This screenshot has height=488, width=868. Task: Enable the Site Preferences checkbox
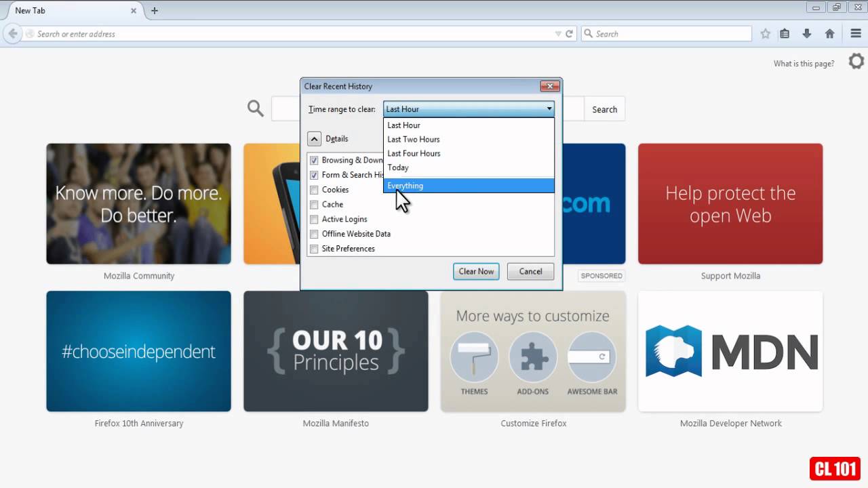pyautogui.click(x=314, y=249)
